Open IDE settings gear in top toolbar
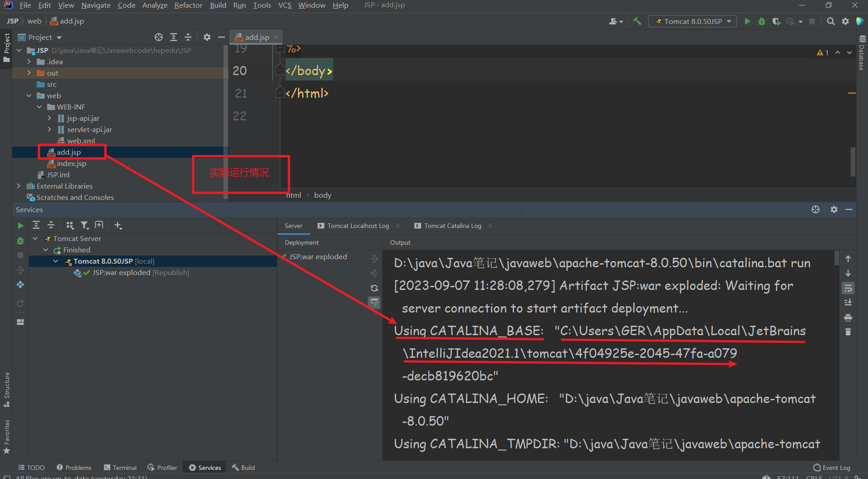868x479 pixels. click(845, 21)
